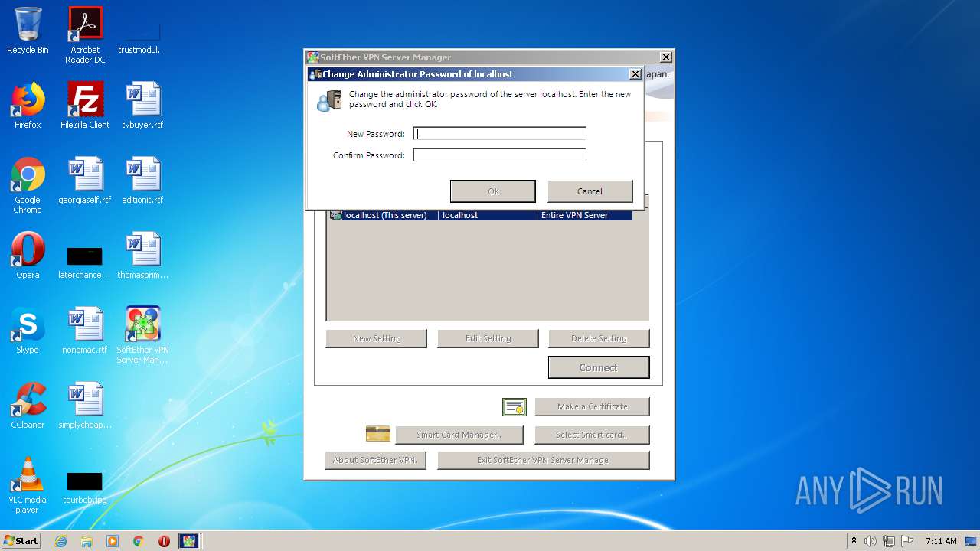The width and height of the screenshot is (980, 551).
Task: Select tvbuyer.rtf file on desktop
Action: tap(142, 106)
